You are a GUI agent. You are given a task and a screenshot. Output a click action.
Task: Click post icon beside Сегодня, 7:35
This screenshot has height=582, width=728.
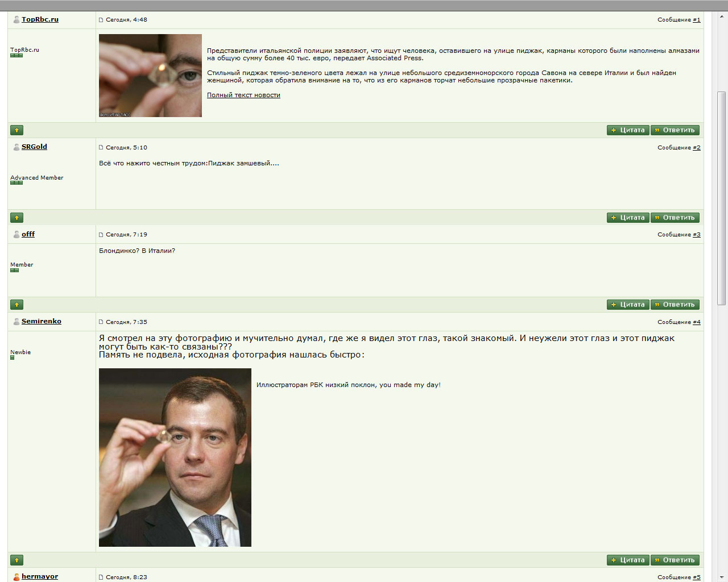101,322
